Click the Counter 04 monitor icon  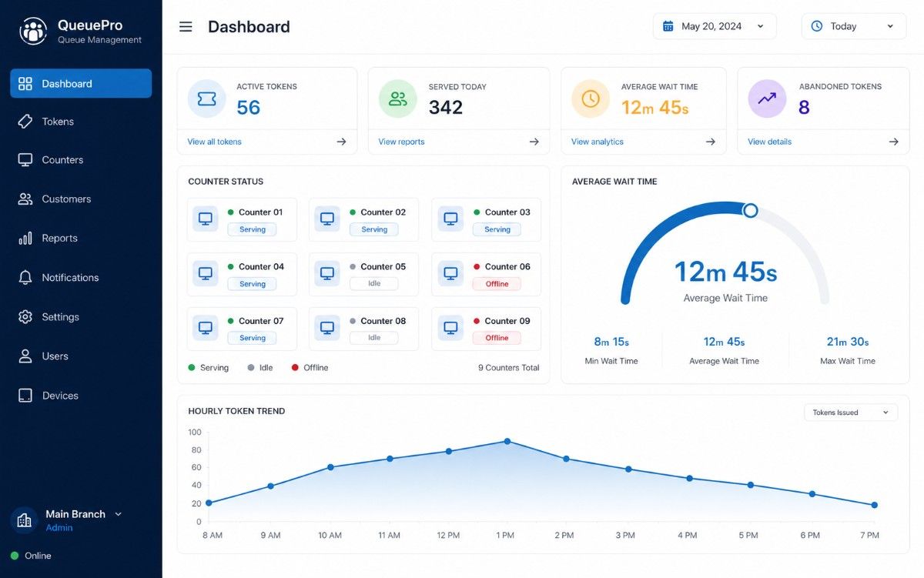pyautogui.click(x=206, y=274)
